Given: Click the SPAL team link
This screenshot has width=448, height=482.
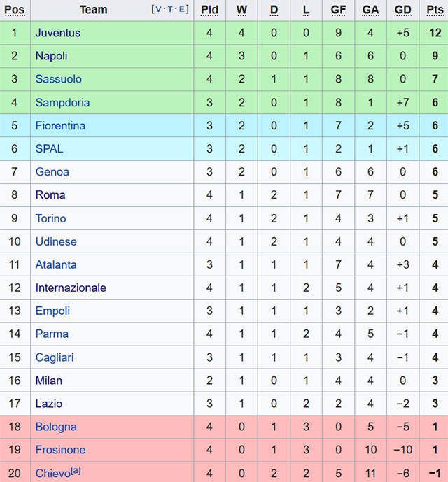Looking at the screenshot, I should point(50,148).
